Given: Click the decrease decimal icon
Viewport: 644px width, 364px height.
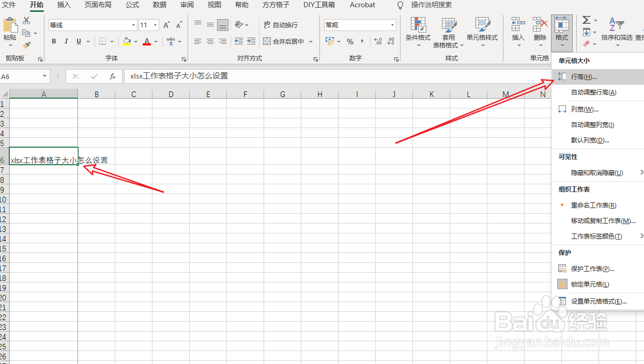Looking at the screenshot, I should coord(390,41).
